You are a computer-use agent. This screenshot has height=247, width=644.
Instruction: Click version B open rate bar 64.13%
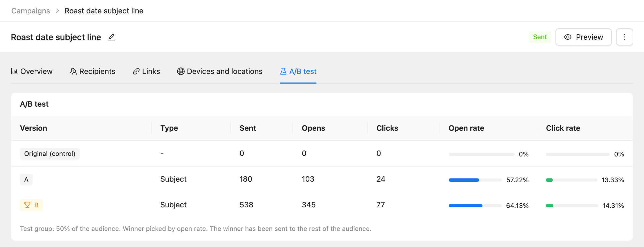(475, 206)
